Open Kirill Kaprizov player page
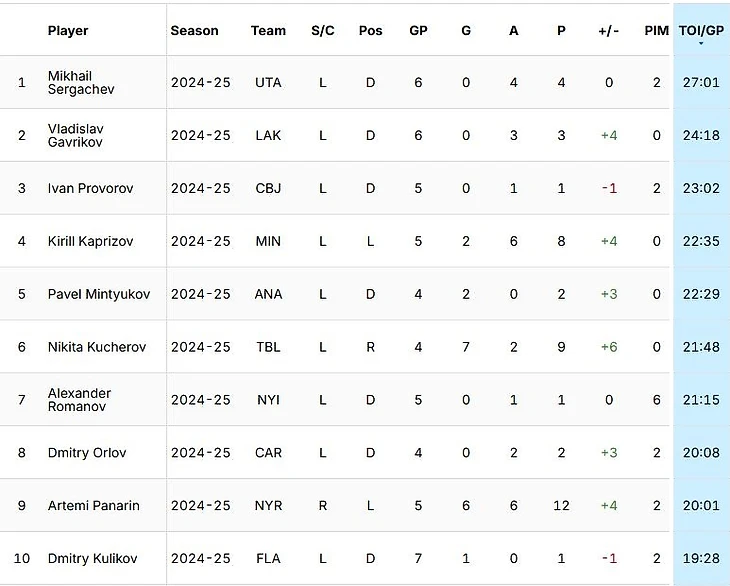 point(90,241)
